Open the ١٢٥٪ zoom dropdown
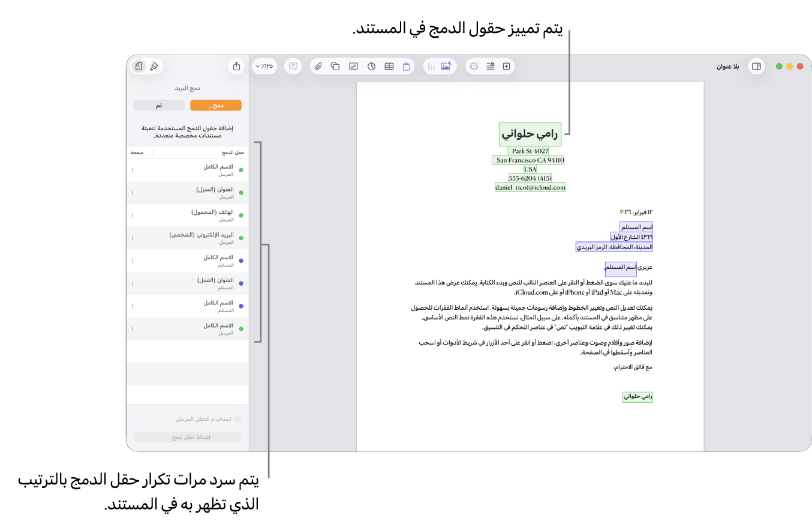The image size is (812, 530). click(264, 66)
